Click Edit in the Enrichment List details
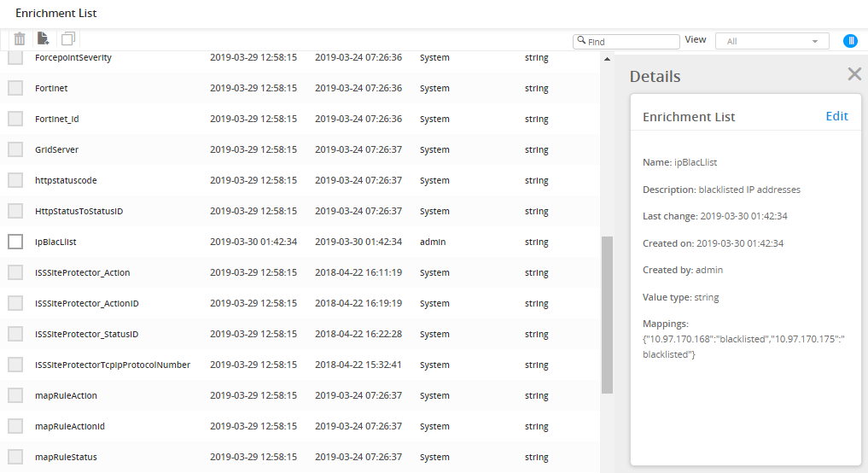The width and height of the screenshot is (868, 473). [836, 116]
